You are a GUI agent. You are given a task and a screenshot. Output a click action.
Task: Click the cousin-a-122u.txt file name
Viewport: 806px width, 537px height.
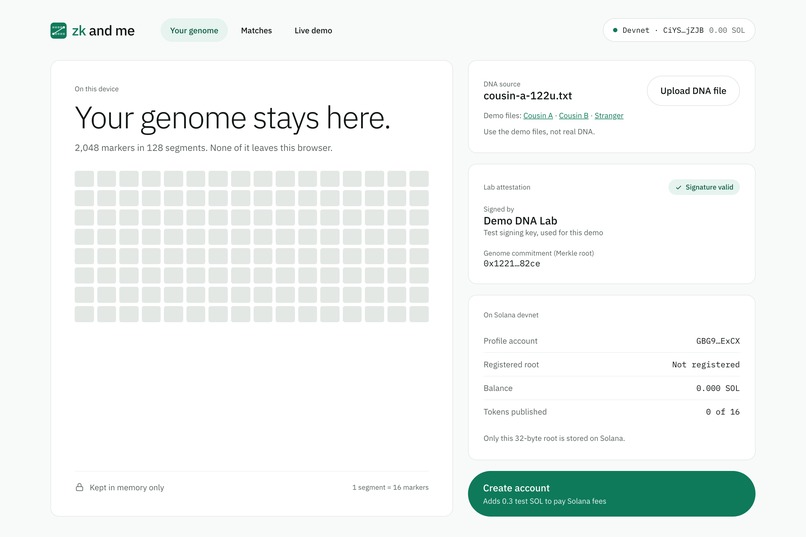[527, 96]
